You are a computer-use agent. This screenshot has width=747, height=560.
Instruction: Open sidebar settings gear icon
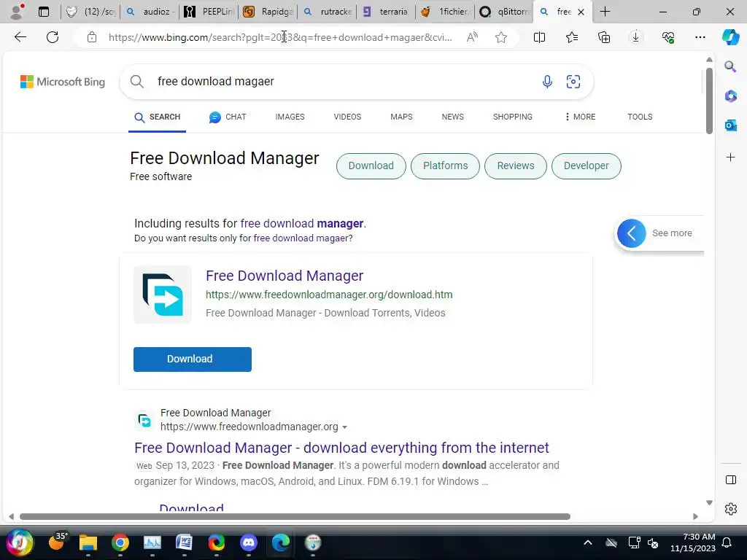pos(730,509)
